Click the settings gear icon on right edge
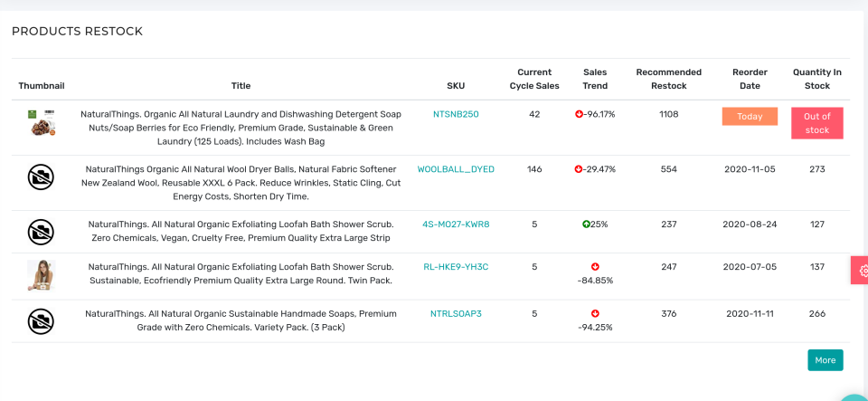Viewport: 868px width, 401px height. click(x=863, y=270)
